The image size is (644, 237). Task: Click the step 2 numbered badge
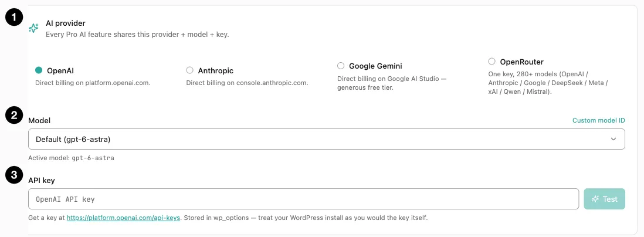pos(14,116)
